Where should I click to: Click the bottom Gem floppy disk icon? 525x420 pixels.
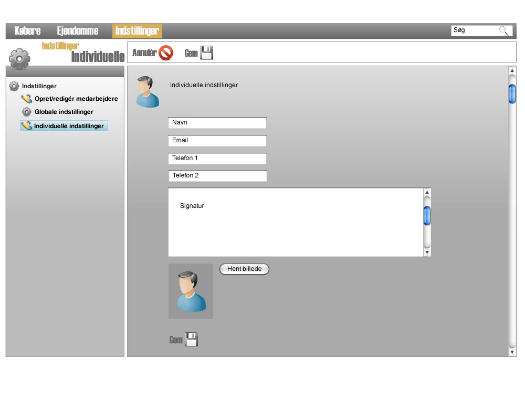click(192, 339)
